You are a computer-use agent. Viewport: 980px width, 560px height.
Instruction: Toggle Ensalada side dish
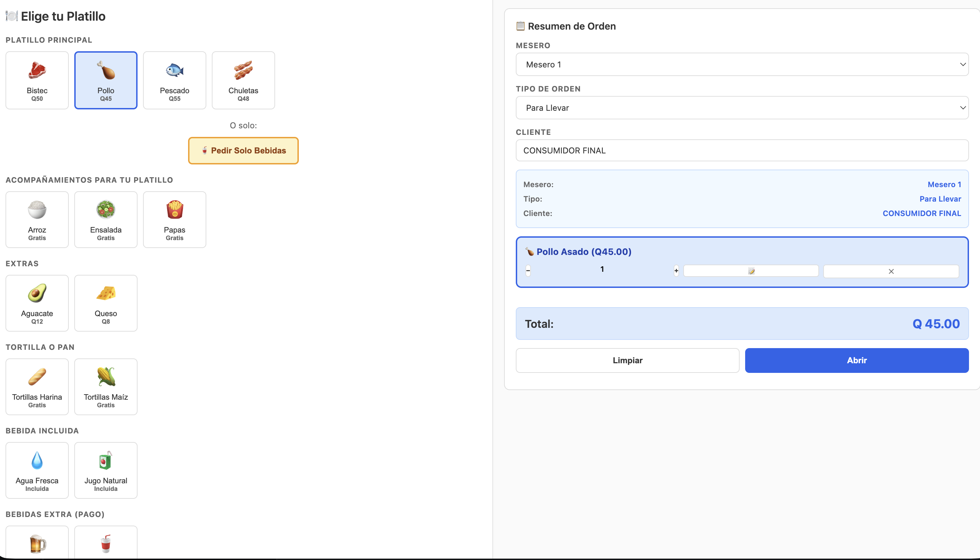point(106,219)
